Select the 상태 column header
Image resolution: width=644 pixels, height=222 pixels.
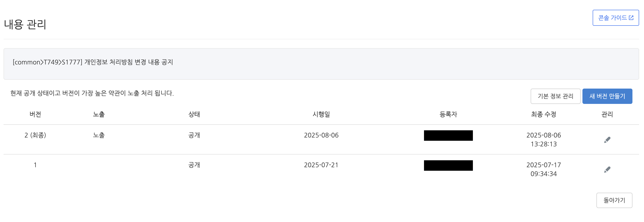point(194,114)
